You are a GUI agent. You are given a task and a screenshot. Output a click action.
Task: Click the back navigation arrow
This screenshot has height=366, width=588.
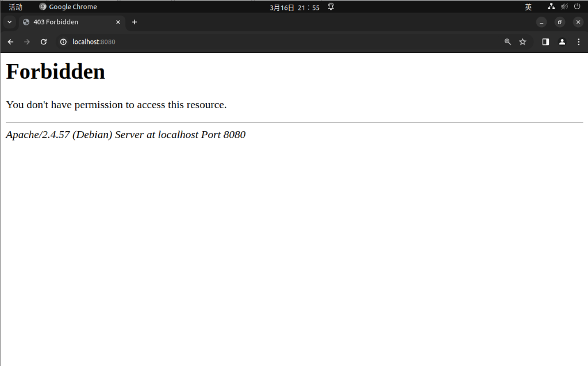tap(10, 42)
